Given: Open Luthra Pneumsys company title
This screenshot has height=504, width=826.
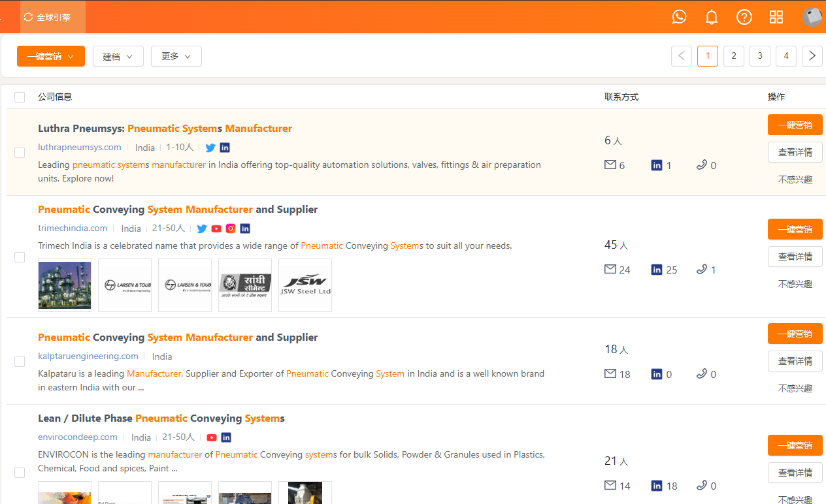Looking at the screenshot, I should coord(165,129).
